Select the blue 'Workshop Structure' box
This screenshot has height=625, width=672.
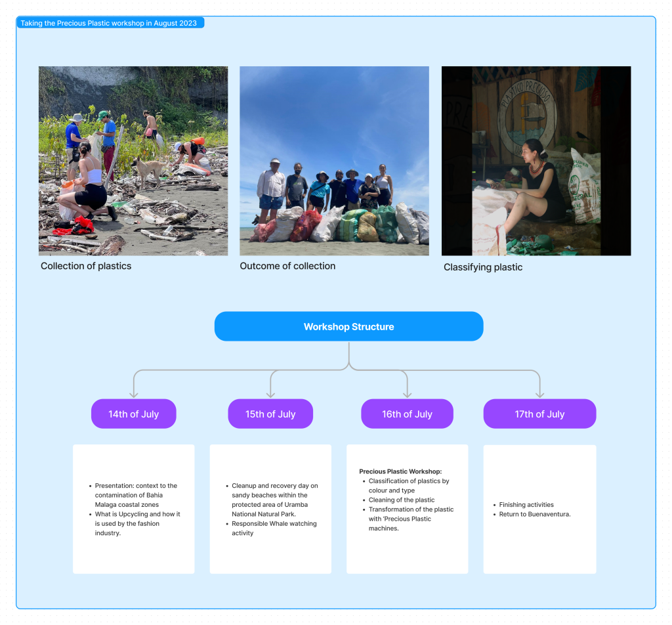pos(348,326)
